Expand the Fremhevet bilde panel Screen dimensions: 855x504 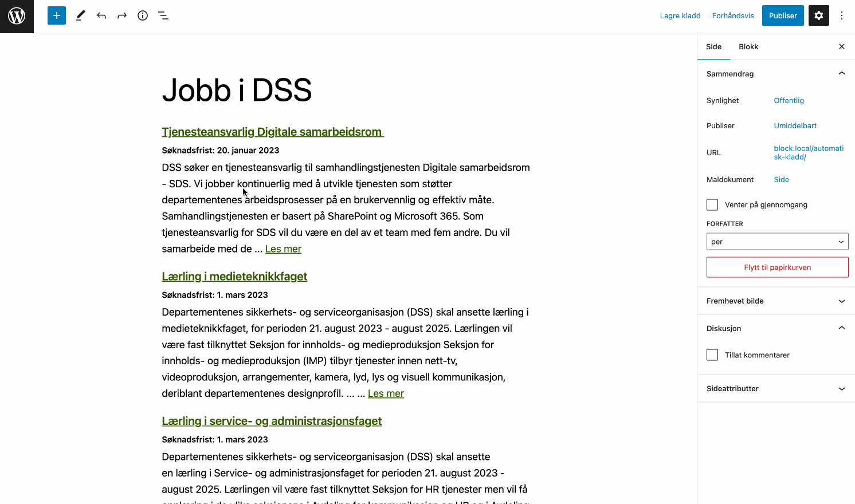coord(776,301)
